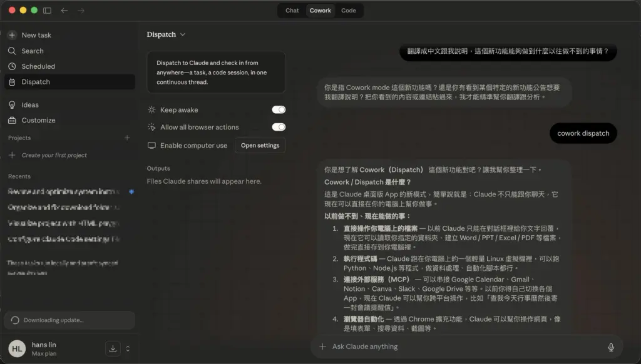
Task: Open the Projects add menu with the plus
Action: coord(127,138)
